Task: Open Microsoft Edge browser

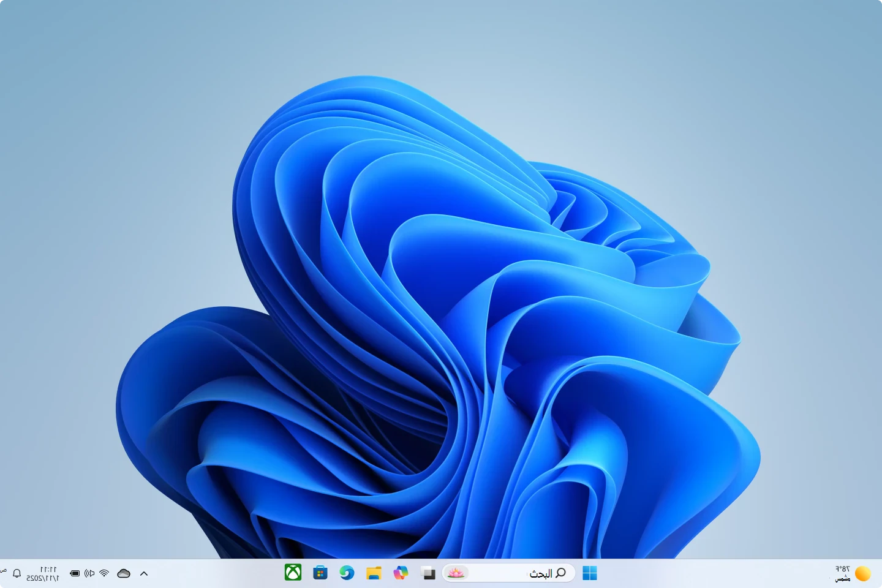Action: tap(347, 573)
